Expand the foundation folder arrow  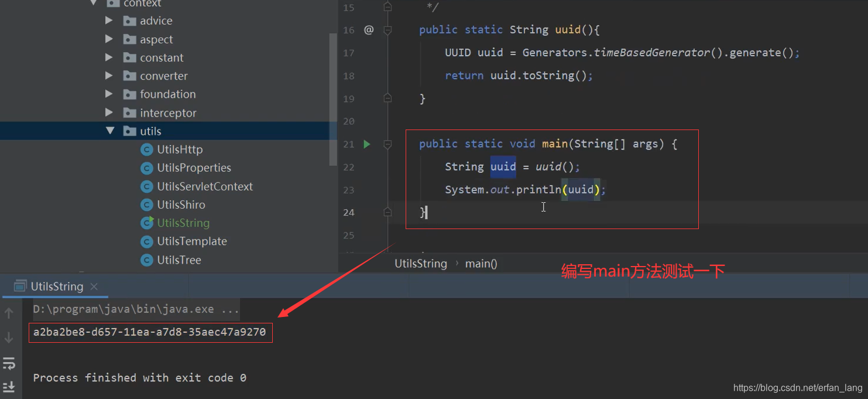[x=109, y=94]
